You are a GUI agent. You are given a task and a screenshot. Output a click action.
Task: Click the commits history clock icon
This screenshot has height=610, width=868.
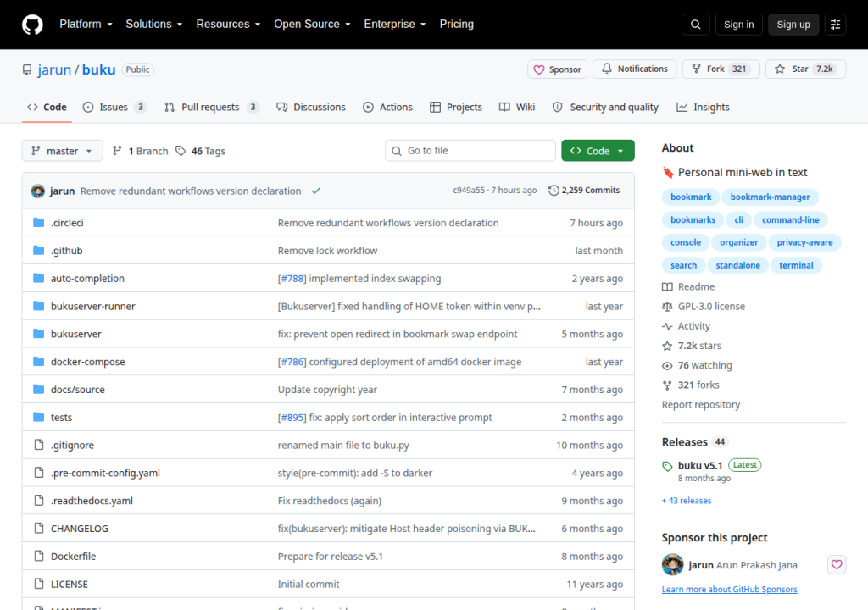[x=554, y=191]
